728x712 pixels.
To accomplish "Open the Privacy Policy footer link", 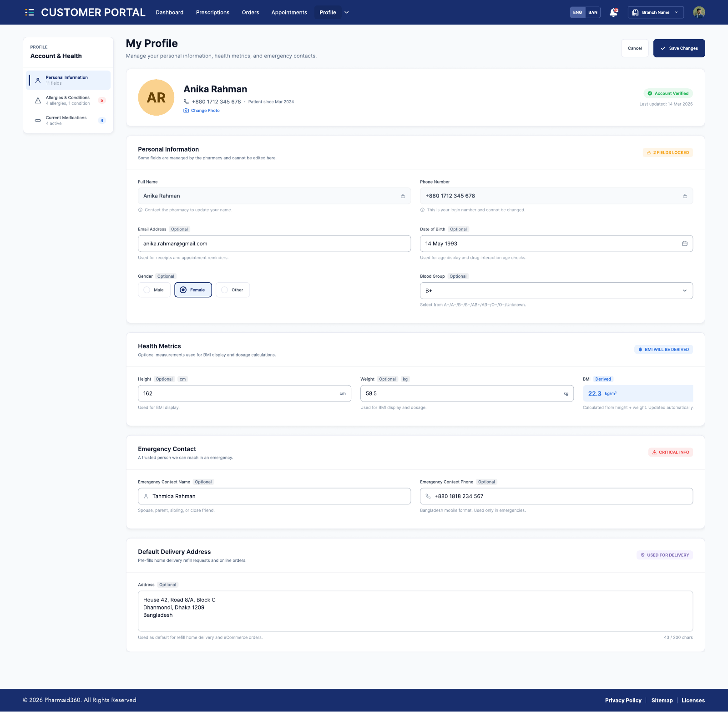I will click(623, 701).
